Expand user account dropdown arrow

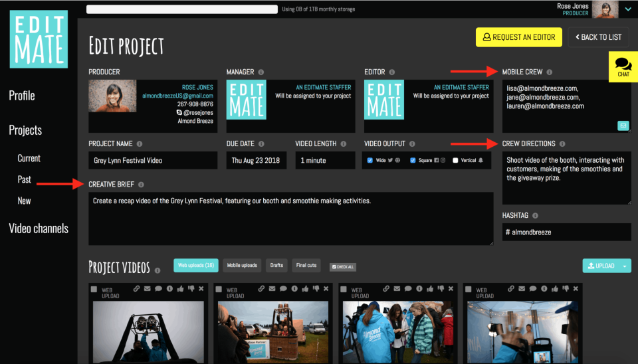628,9
